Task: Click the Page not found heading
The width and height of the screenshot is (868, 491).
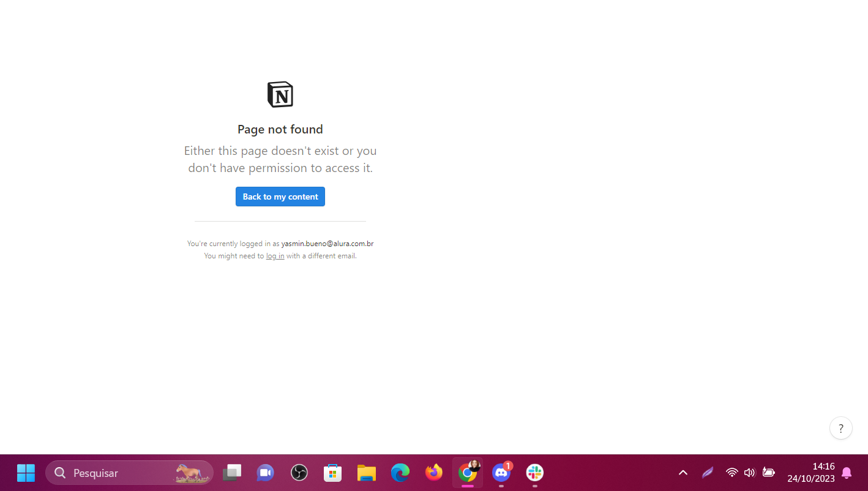Action: tap(280, 129)
